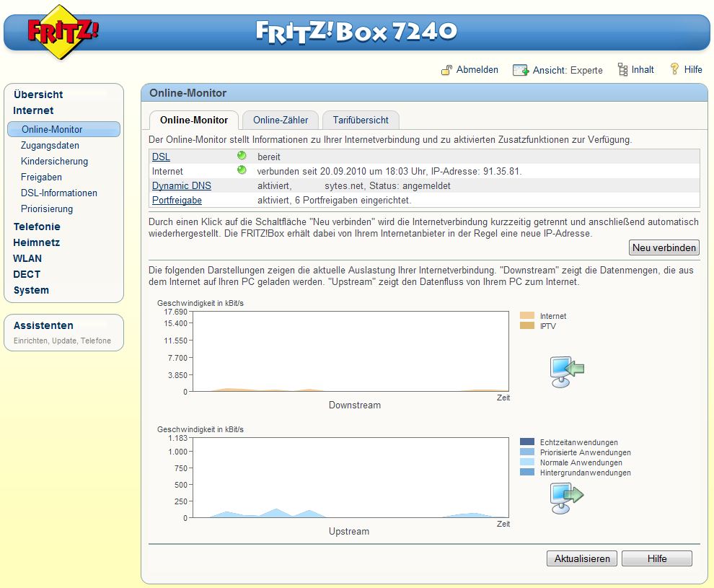This screenshot has height=588, width=714.
Task: Click the Priorisierte Anwendungen legend swatch
Action: (x=527, y=452)
